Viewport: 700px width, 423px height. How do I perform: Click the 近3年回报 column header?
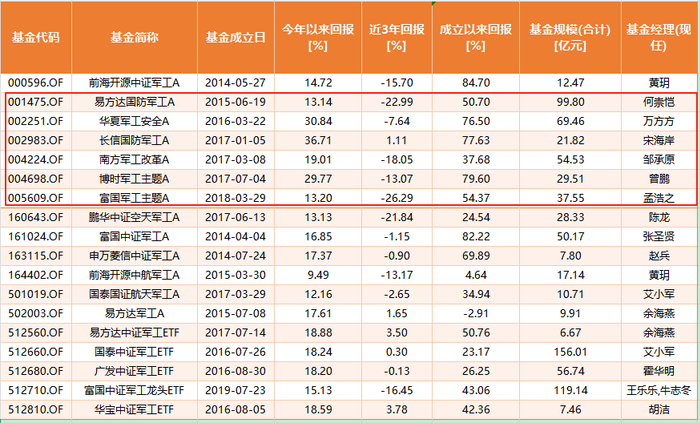pyautogui.click(x=396, y=37)
